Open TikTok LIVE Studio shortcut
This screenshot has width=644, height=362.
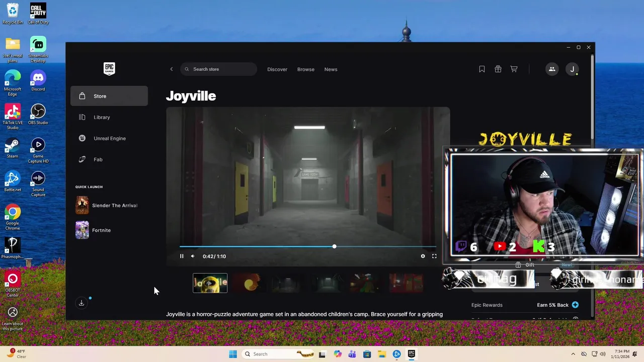click(13, 117)
